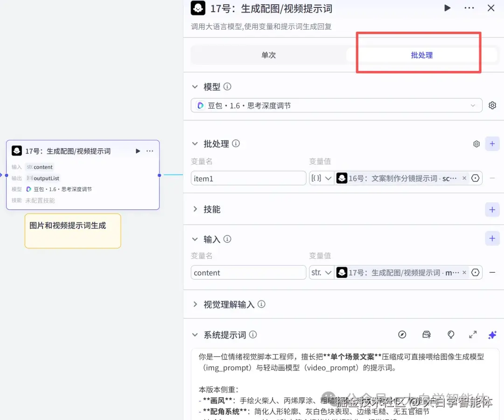
Task: Click the play icon on node 17 card
Action: pos(138,151)
